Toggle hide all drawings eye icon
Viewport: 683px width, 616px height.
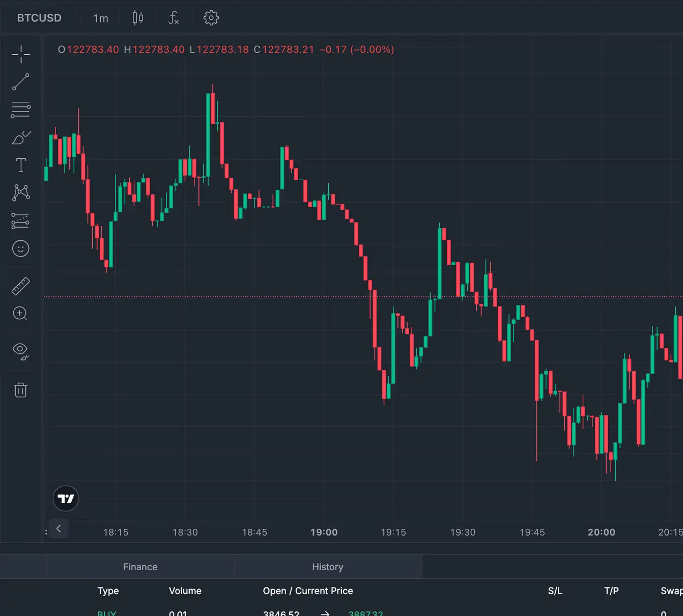[21, 351]
